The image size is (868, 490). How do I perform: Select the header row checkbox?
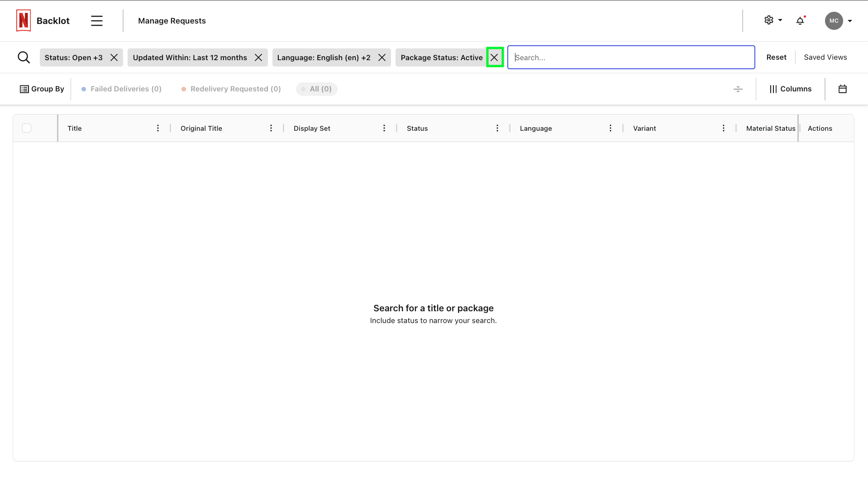pos(27,128)
